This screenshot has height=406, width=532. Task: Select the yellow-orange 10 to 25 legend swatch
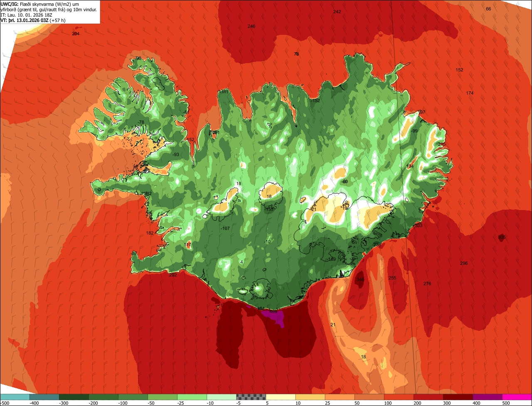310,397
